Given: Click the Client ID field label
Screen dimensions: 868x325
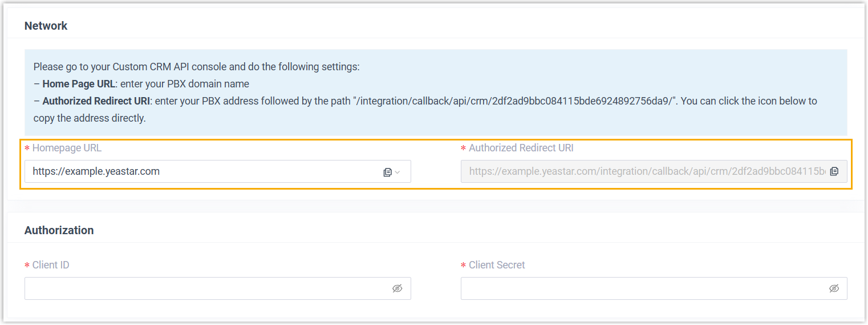Looking at the screenshot, I should (51, 265).
